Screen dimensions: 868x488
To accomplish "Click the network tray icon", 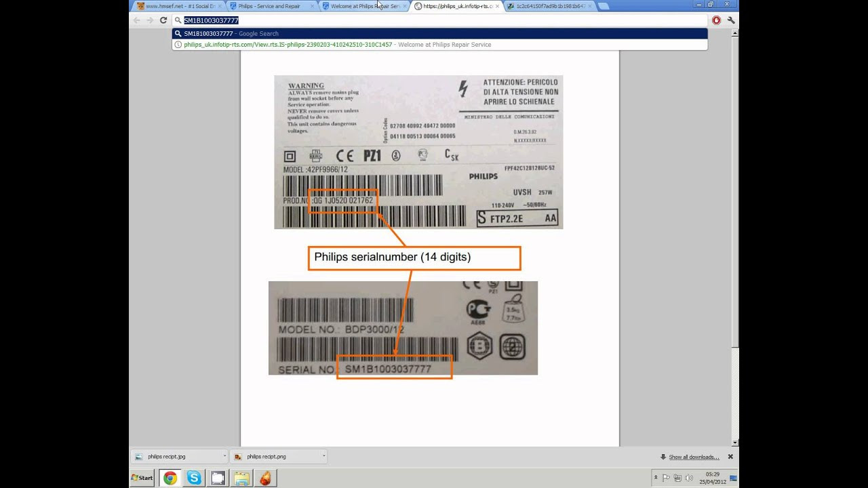I will [x=677, y=478].
